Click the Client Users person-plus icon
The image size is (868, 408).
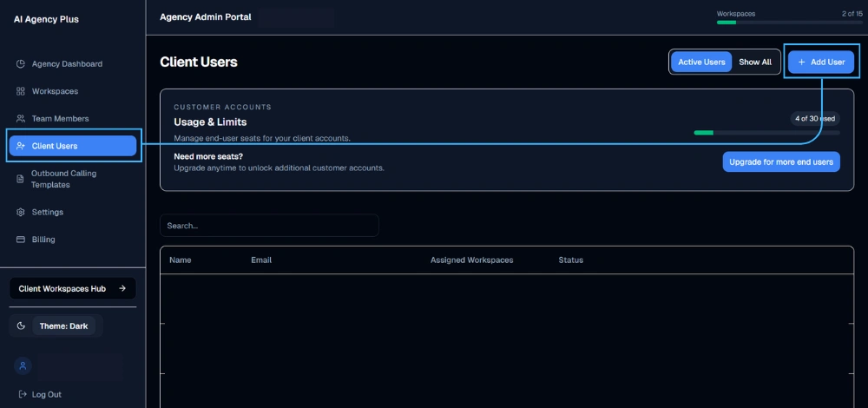pos(21,146)
